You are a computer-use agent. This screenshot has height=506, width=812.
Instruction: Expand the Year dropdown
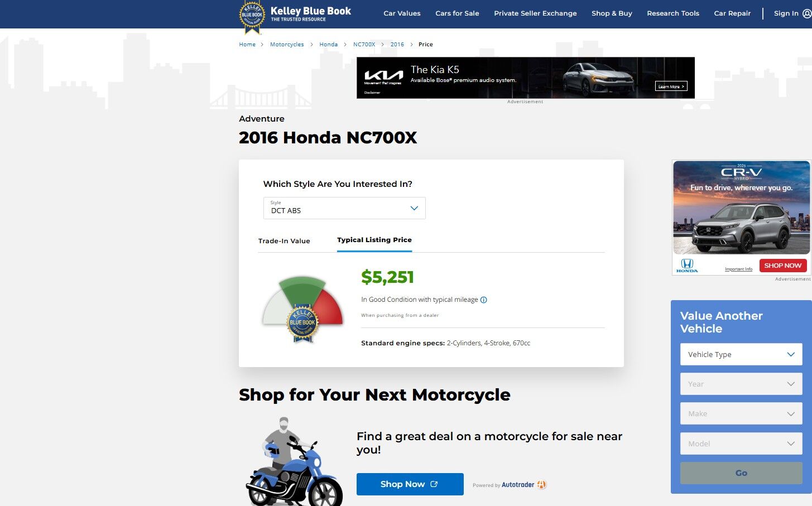(x=741, y=384)
